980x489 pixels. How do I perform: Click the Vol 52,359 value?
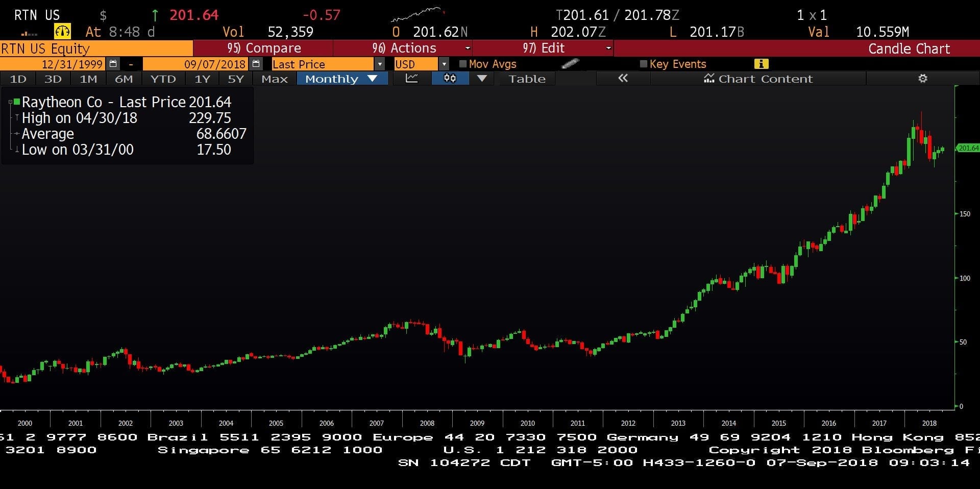[290, 32]
